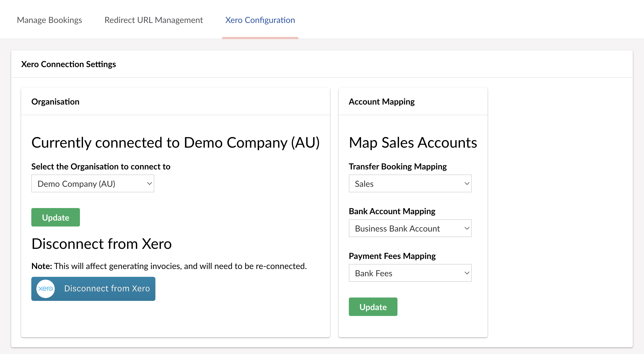
Task: Click the Disconnect from Xero button
Action: 93,289
